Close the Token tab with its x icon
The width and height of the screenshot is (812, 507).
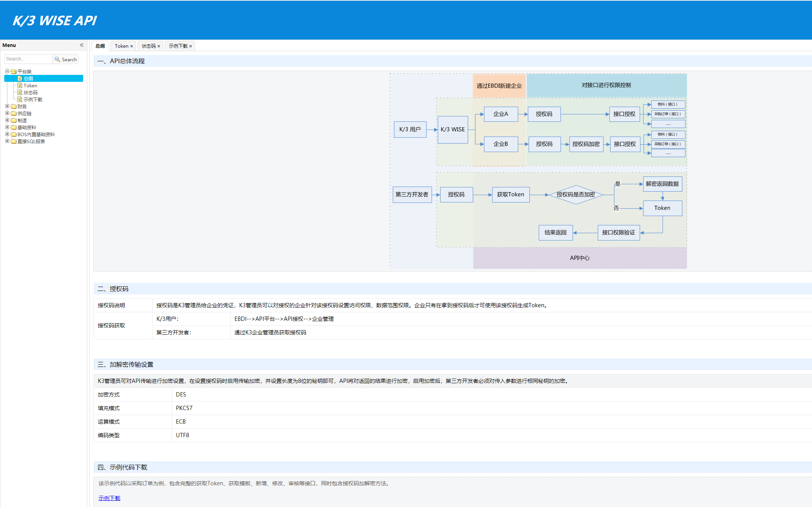click(132, 46)
